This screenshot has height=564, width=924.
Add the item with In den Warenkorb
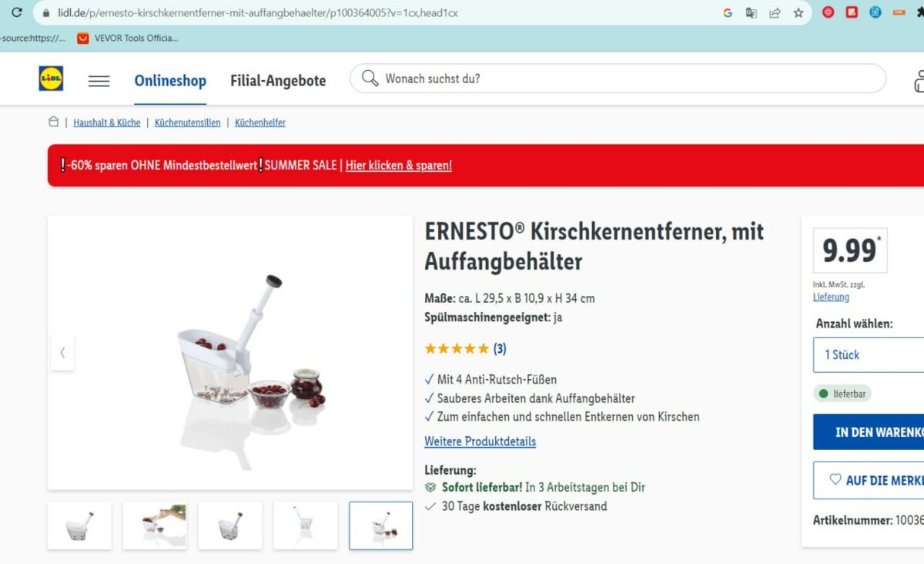point(869,432)
